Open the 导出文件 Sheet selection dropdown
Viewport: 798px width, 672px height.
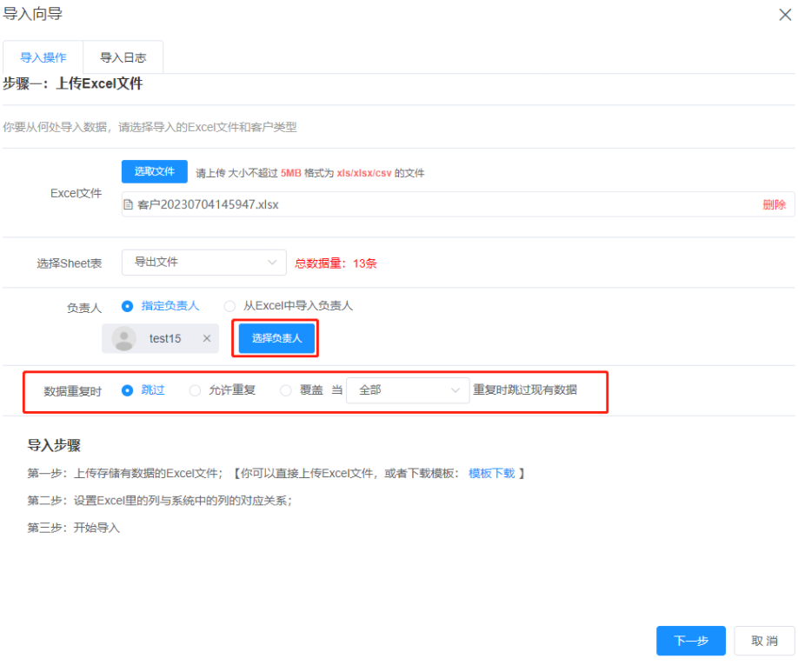tap(203, 262)
